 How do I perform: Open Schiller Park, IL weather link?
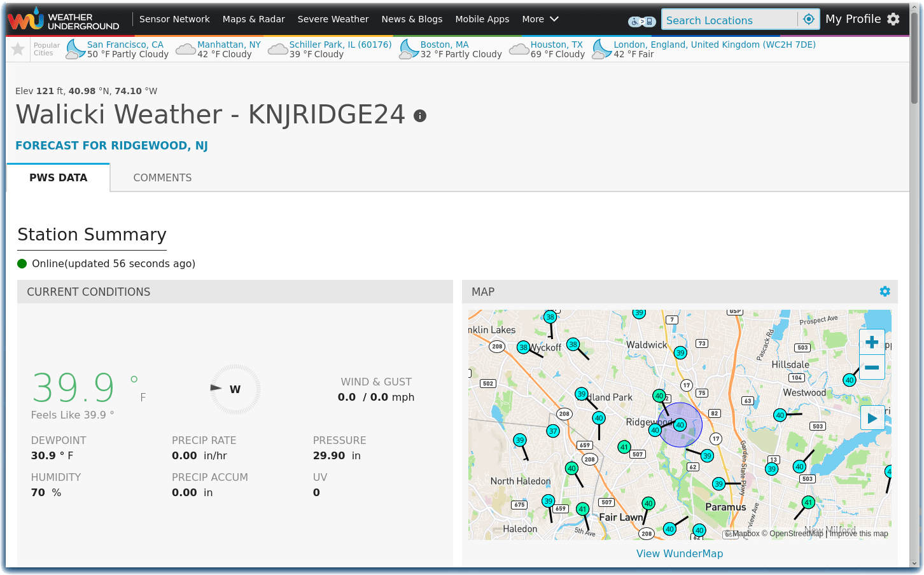[340, 45]
